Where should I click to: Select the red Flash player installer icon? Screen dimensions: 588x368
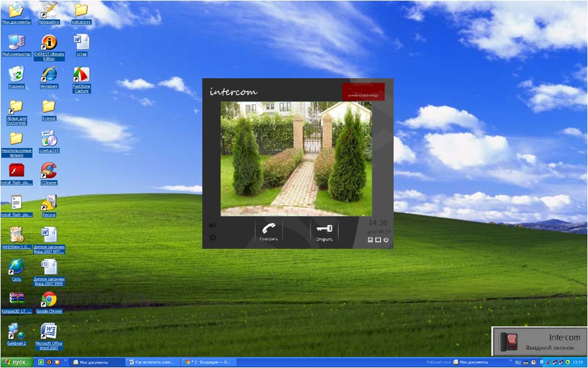(16, 174)
